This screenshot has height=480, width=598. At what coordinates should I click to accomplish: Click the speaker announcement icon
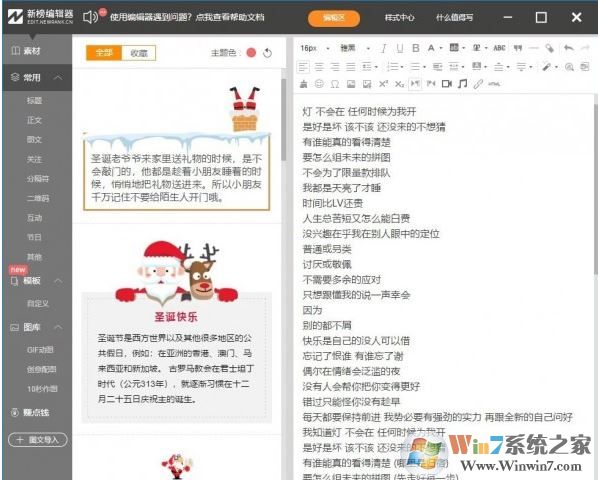[90, 17]
